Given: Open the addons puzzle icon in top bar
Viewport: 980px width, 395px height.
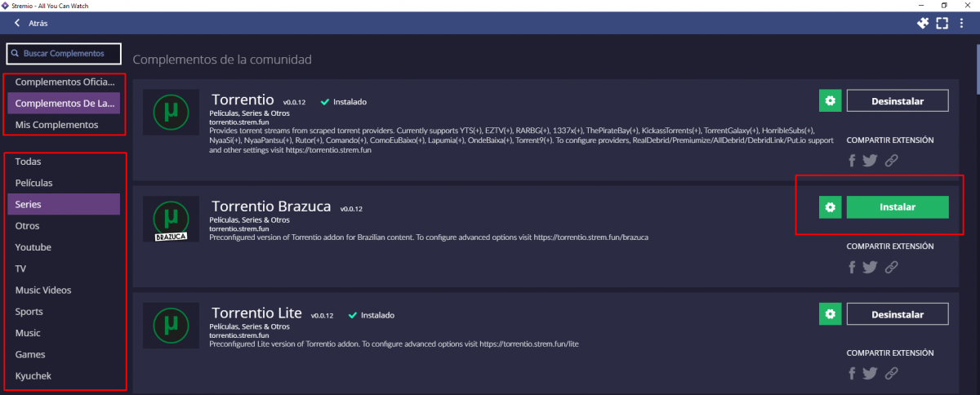Looking at the screenshot, I should coord(924,23).
